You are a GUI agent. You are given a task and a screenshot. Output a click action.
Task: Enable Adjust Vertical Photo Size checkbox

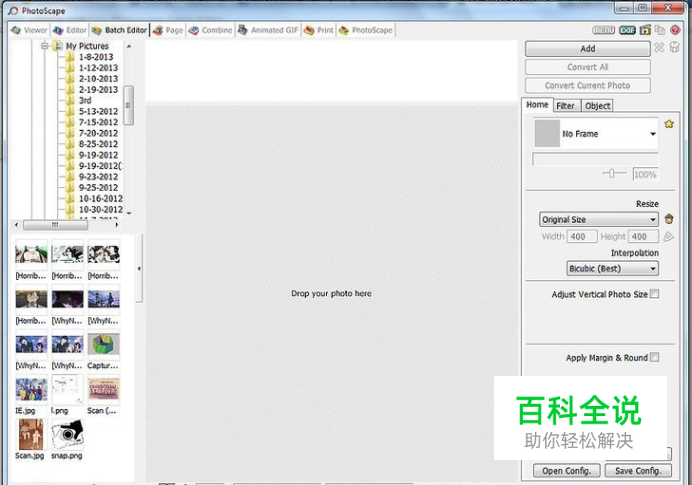654,294
